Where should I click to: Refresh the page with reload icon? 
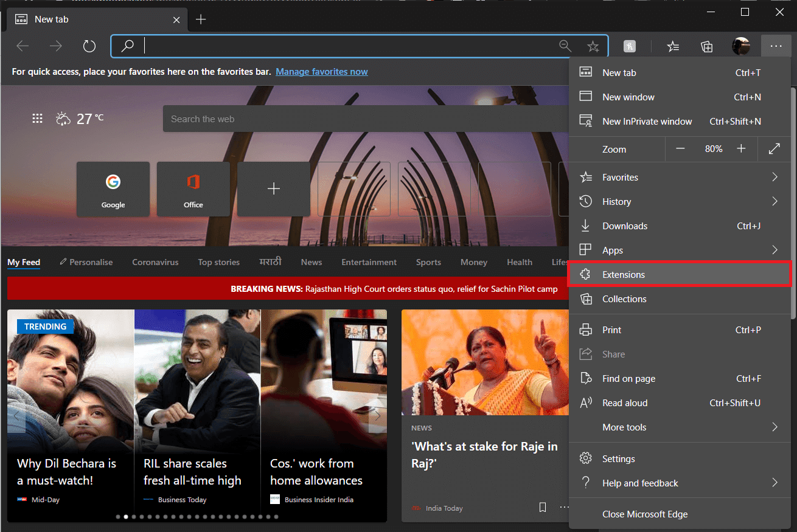click(x=89, y=46)
